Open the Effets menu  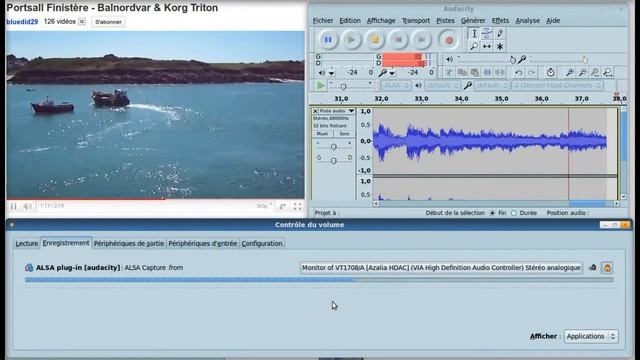[500, 20]
